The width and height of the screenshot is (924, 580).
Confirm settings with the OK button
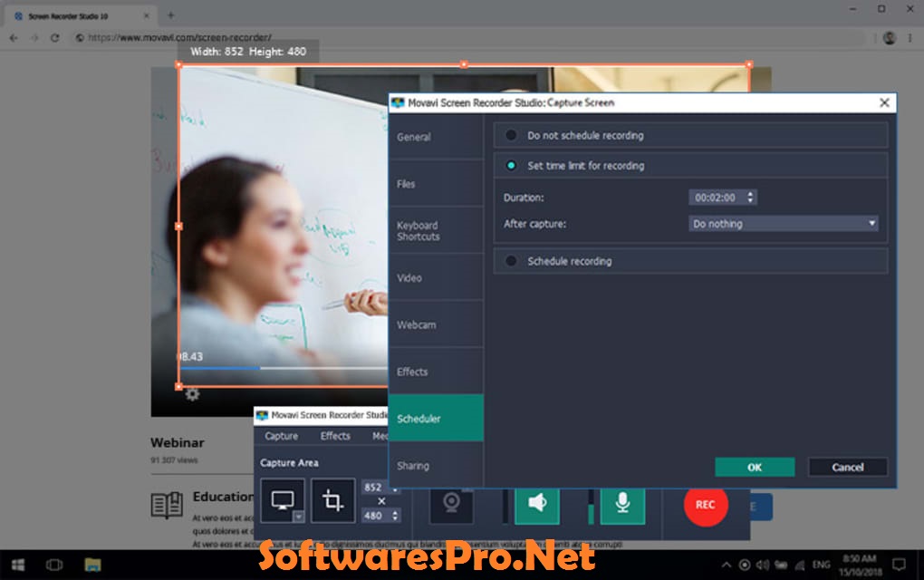point(755,467)
